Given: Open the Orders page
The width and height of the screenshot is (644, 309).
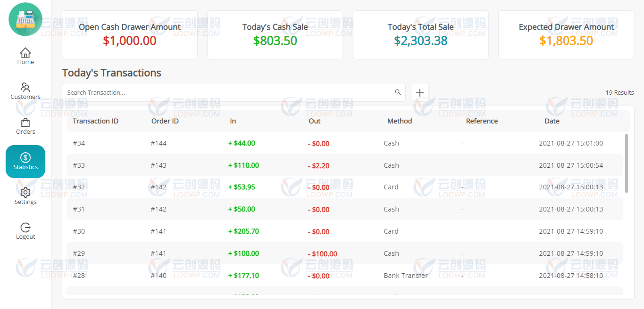Looking at the screenshot, I should pyautogui.click(x=25, y=126).
